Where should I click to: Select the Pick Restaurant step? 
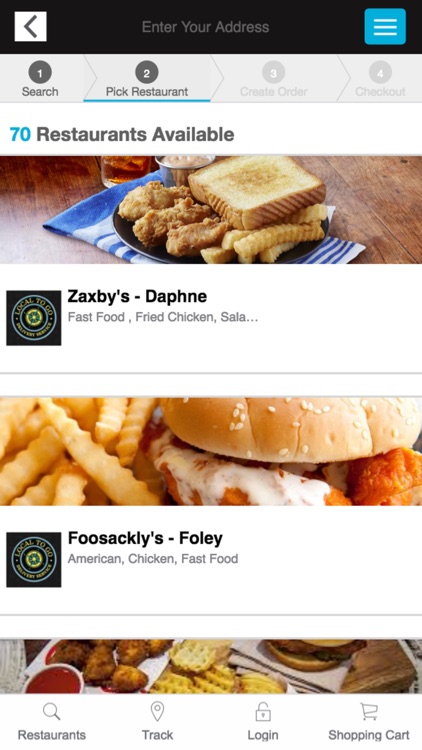tap(147, 78)
